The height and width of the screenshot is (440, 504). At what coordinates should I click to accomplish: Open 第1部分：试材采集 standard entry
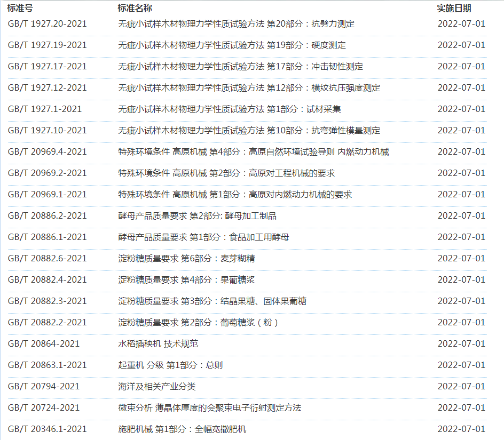[229, 109]
